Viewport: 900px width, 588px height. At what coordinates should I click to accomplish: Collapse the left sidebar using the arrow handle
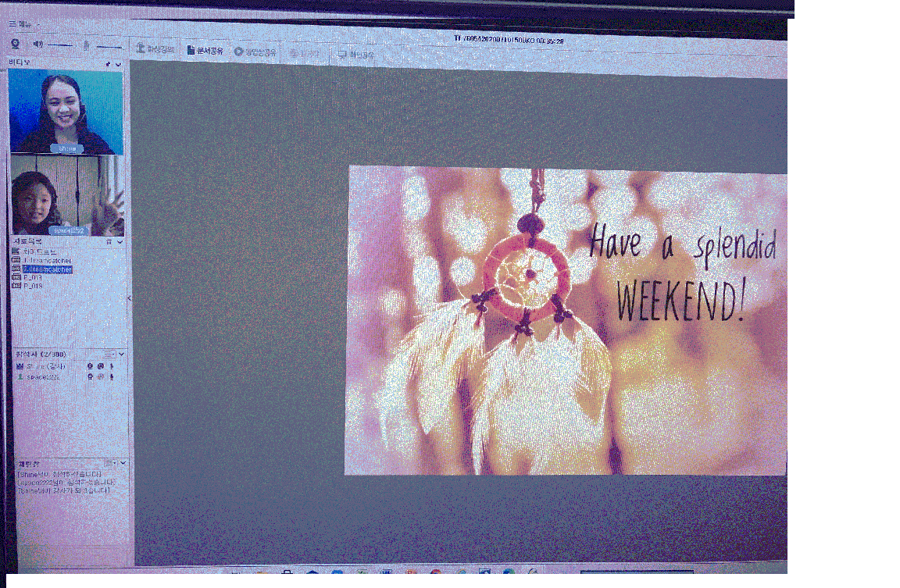click(x=130, y=298)
